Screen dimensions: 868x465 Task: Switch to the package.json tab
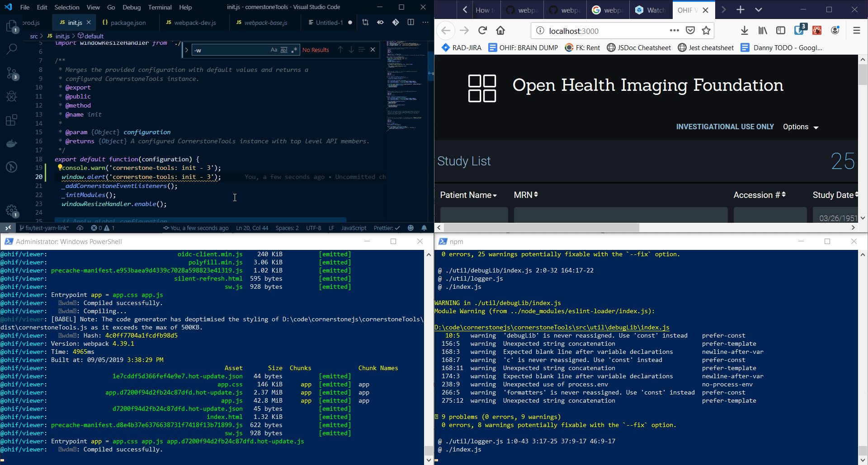click(127, 22)
